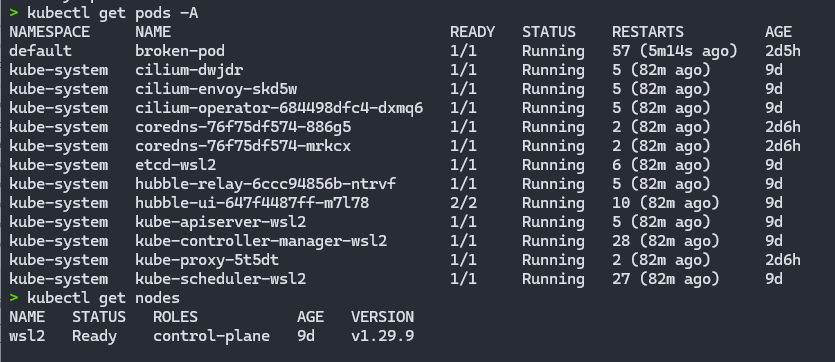
Task: Select the etcd-wsl2 pod name
Action: (x=175, y=165)
